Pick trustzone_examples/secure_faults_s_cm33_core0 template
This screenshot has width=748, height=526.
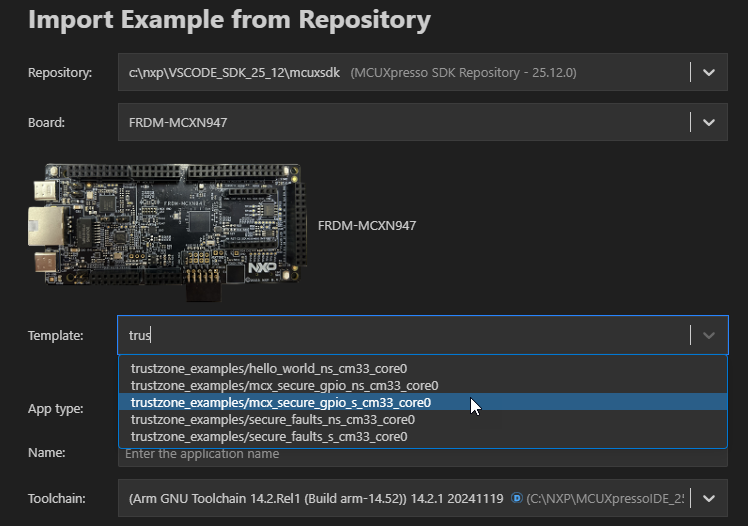coord(423,436)
